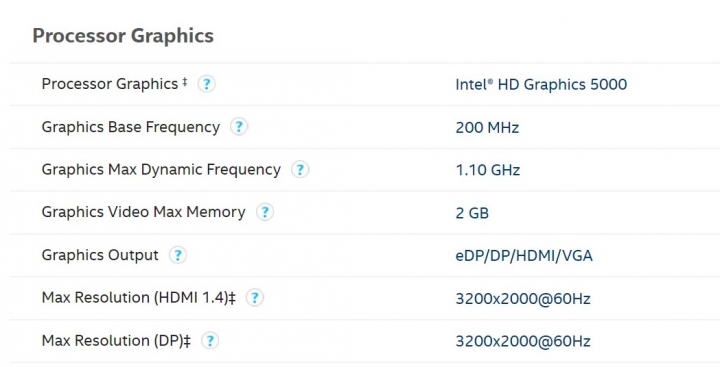Click the Graphics Max Dynamic Frequency label
Screen dimensions: 720x367
point(161,170)
